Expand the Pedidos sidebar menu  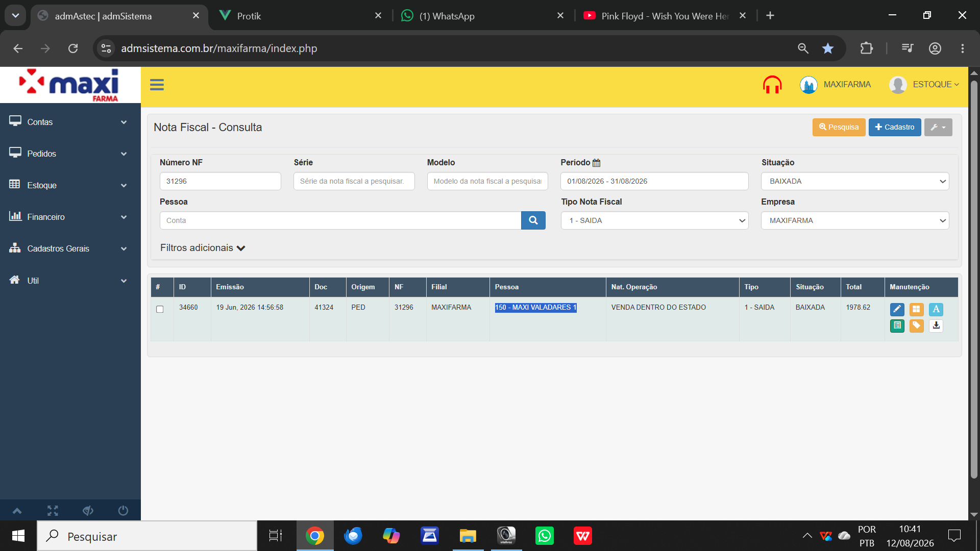coord(70,154)
